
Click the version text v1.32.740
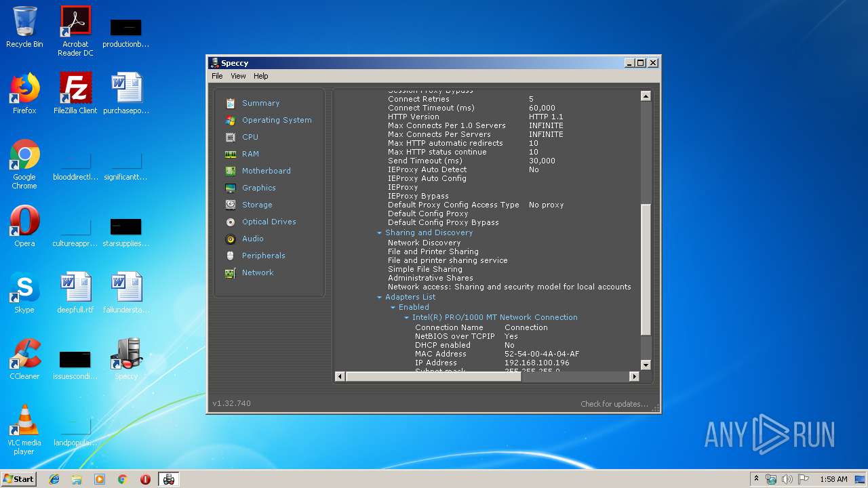tap(232, 403)
